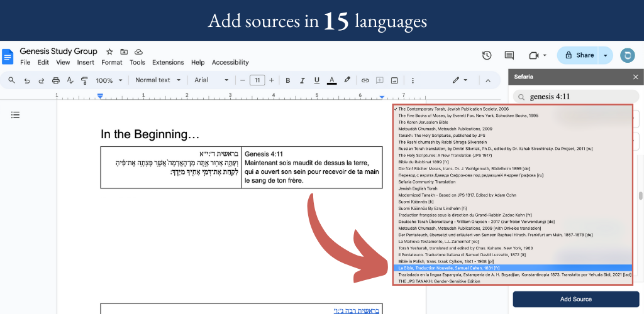Open the Extensions menu

(168, 62)
